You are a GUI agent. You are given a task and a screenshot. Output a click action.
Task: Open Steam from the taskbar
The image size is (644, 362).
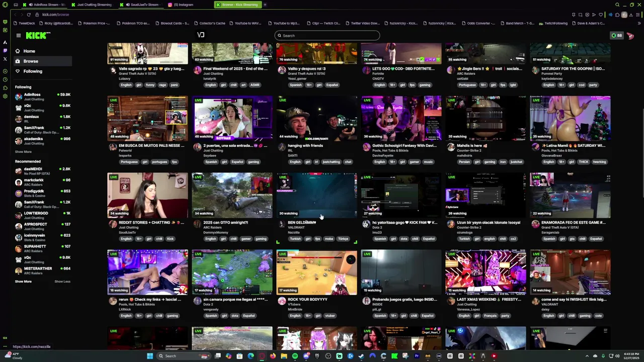pos(361,356)
